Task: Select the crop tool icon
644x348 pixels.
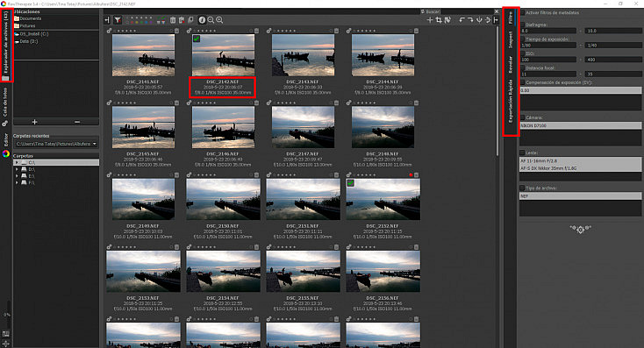Action: coord(439,19)
